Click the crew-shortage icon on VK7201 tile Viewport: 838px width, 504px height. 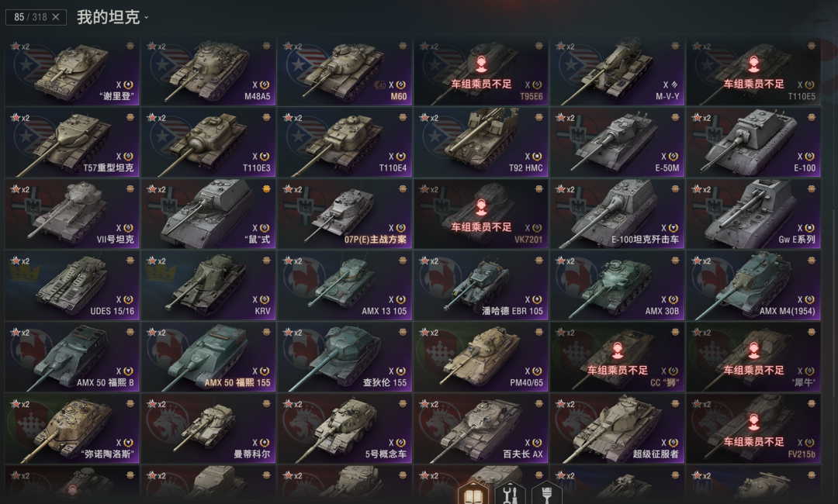[x=481, y=207]
